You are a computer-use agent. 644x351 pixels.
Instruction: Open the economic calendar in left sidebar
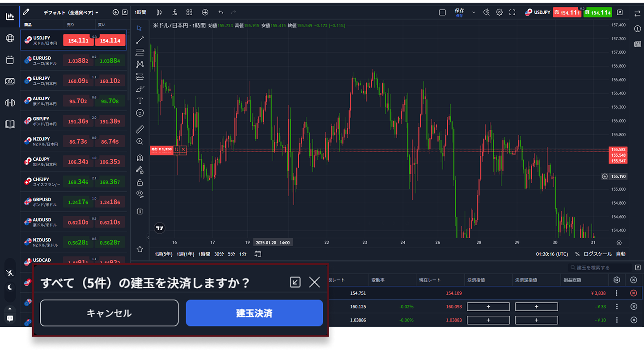click(x=10, y=60)
